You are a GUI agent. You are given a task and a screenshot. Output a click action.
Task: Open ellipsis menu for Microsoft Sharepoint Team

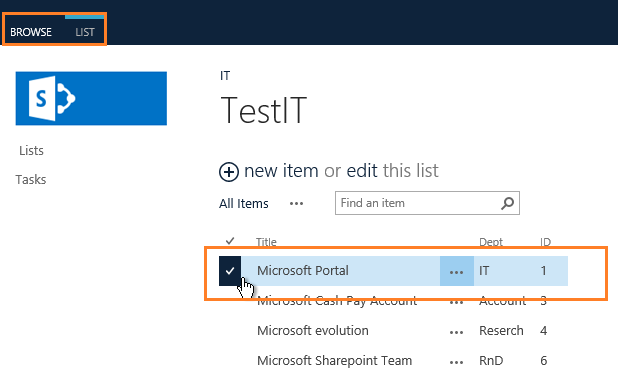click(x=456, y=362)
